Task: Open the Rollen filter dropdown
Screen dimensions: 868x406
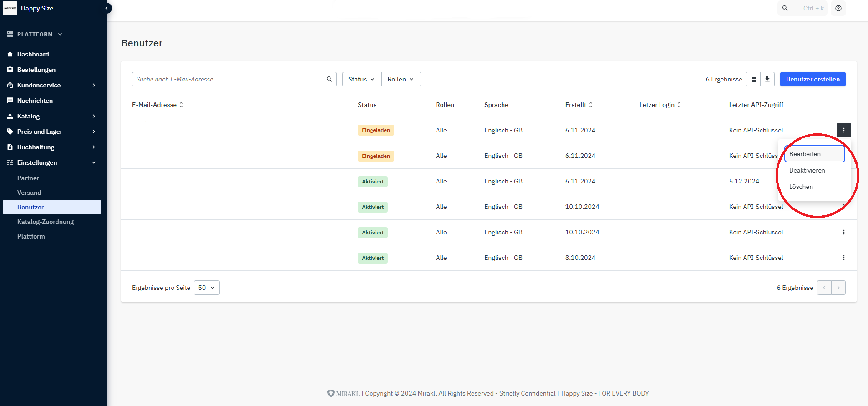Action: (401, 79)
